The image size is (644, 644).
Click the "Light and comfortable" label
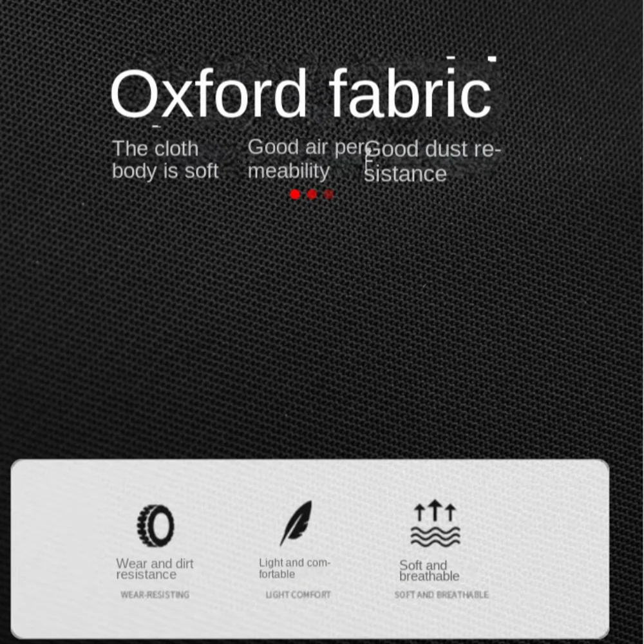294,568
